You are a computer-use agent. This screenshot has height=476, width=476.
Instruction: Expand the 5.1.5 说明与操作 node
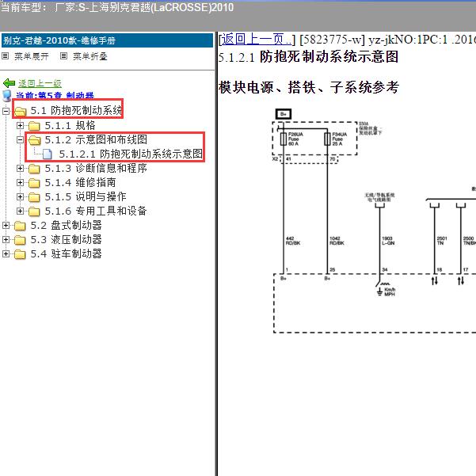(20, 196)
